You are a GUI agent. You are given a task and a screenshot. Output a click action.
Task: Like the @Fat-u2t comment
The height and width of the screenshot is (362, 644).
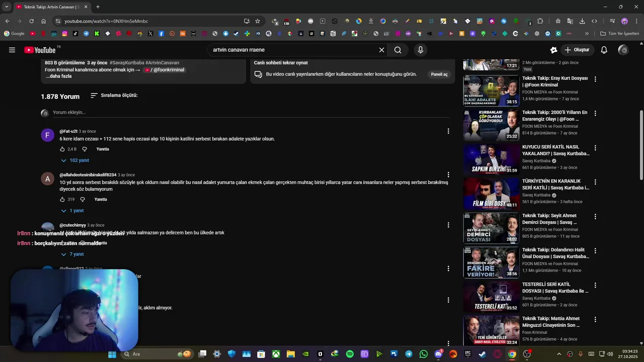click(x=62, y=149)
